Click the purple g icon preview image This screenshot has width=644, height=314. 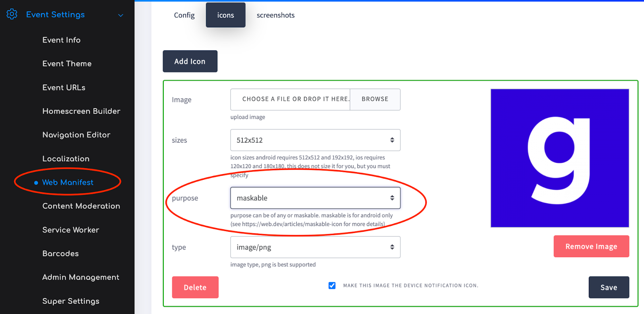(x=559, y=158)
